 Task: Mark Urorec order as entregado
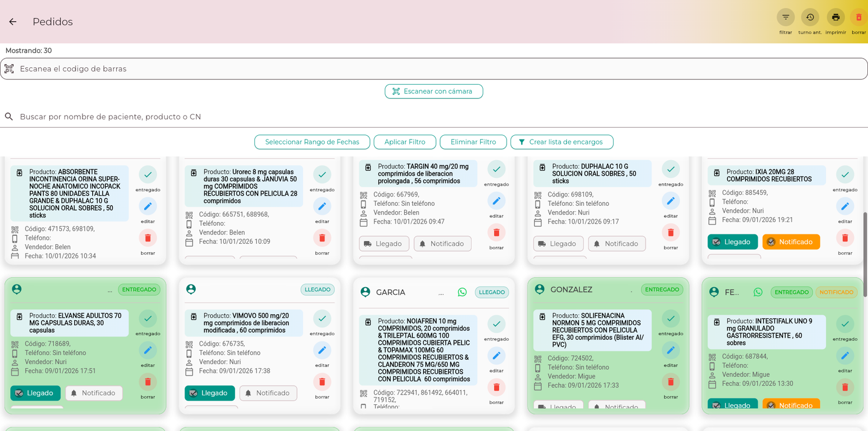pyautogui.click(x=322, y=175)
